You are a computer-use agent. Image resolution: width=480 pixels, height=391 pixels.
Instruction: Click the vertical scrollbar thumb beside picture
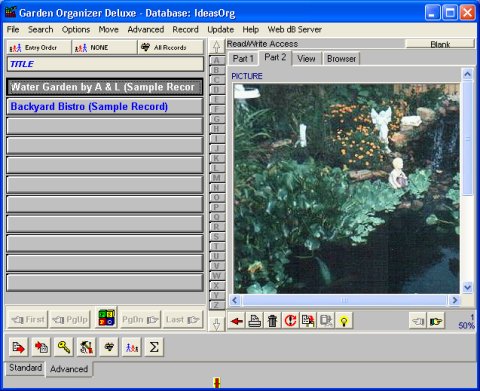[468, 139]
